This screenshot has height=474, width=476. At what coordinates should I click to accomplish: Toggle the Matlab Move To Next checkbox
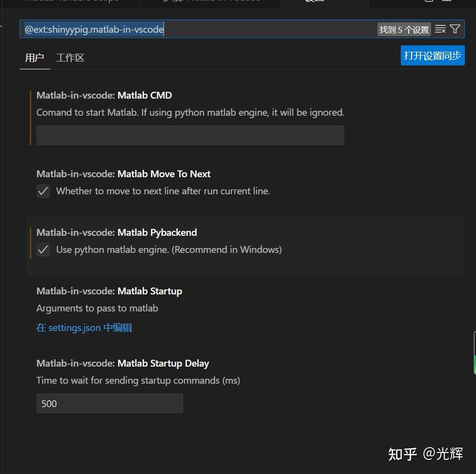[43, 191]
